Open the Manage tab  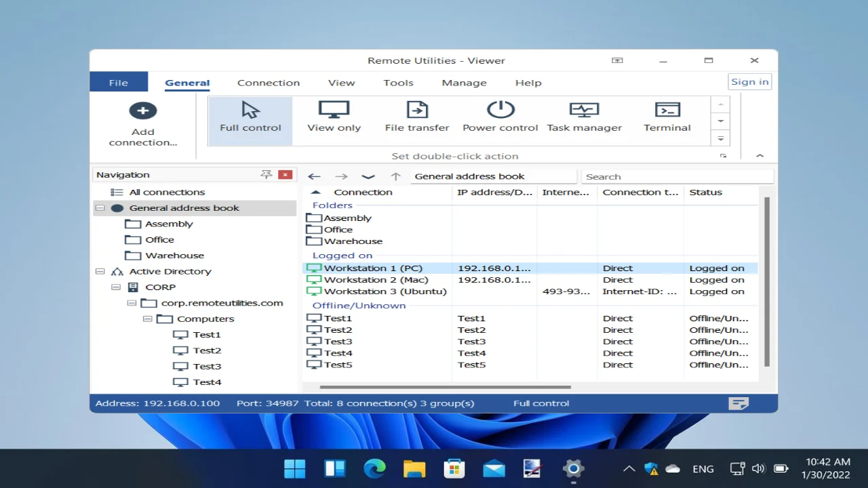(464, 83)
